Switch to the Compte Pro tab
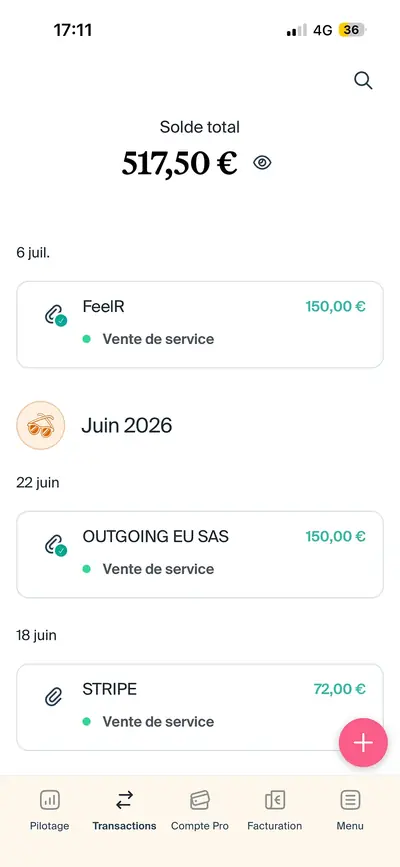This screenshot has height=867, width=400. [200, 810]
